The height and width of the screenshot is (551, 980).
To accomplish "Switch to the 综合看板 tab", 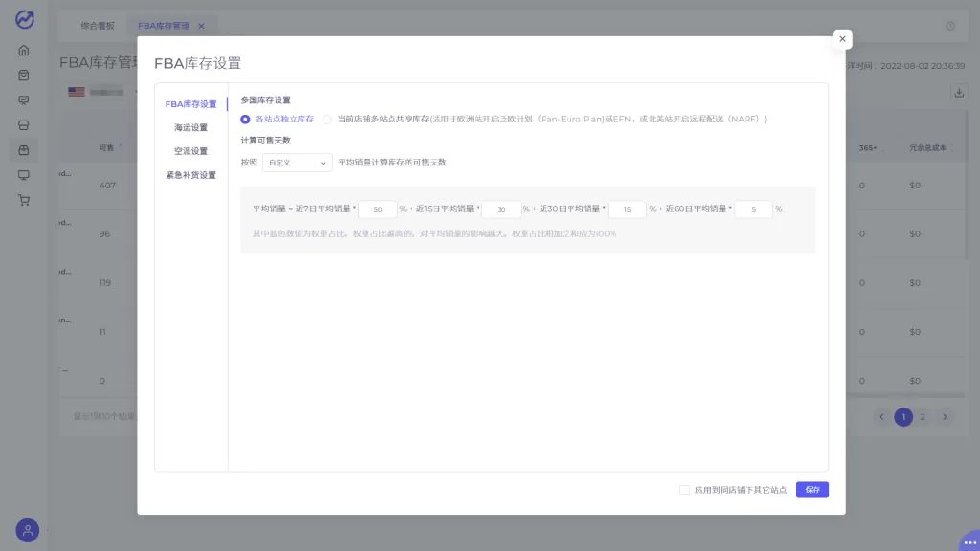I will point(98,26).
